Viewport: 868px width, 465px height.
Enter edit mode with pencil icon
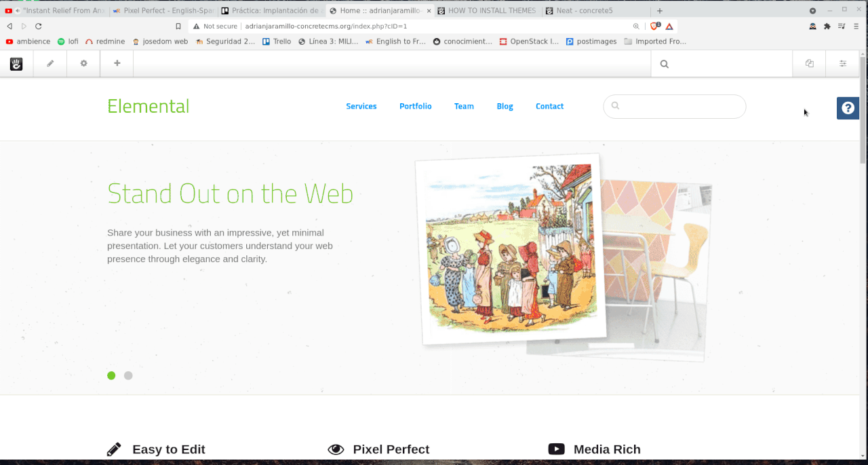point(50,64)
